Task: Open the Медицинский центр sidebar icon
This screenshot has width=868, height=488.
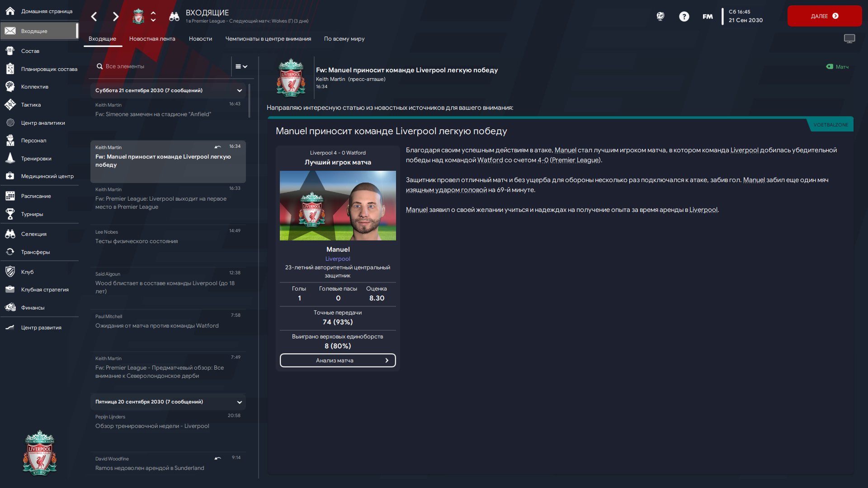Action: [10, 176]
